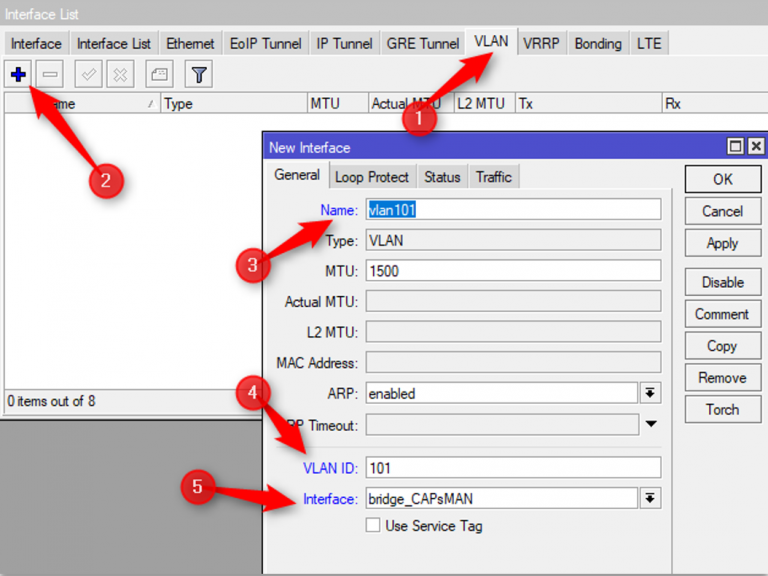Viewport: 768px width, 576px height.
Task: Close the New Interface dialog
Action: (755, 147)
